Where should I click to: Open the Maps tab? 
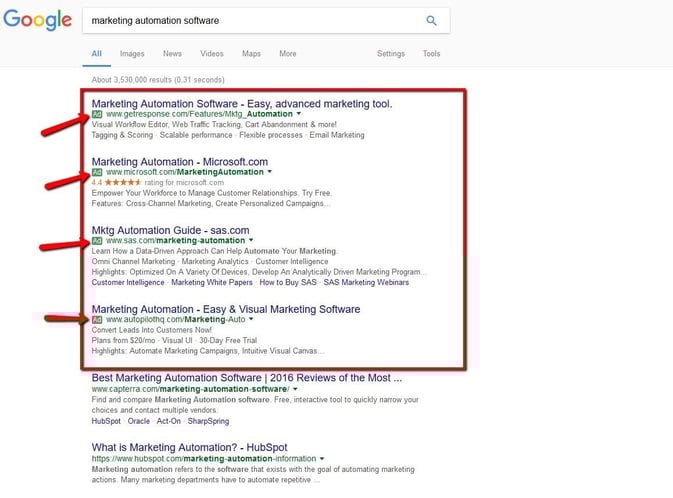(251, 54)
